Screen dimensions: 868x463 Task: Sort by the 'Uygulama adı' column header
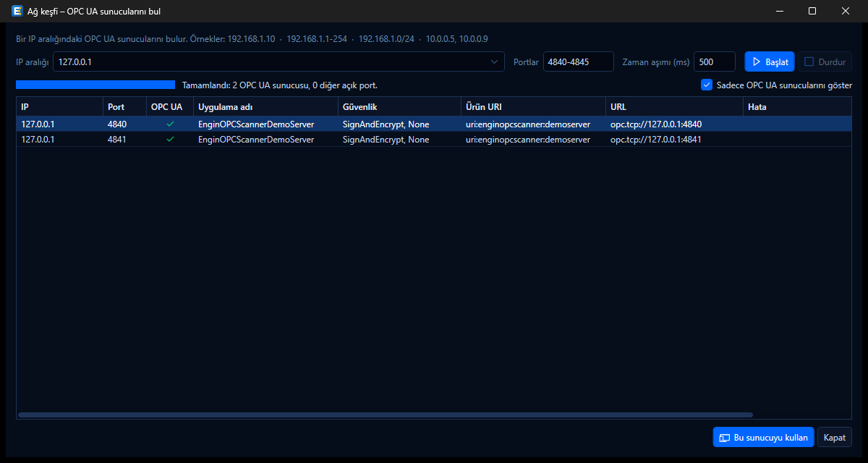(265, 107)
